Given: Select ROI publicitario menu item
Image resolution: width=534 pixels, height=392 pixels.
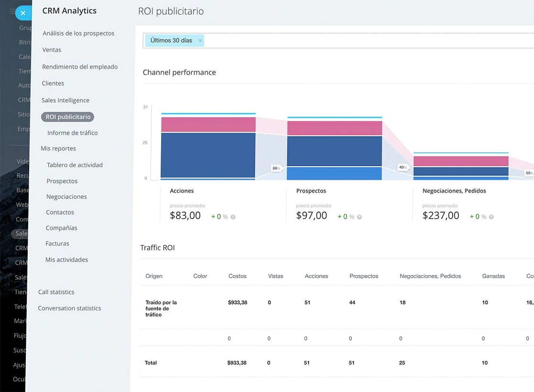Looking at the screenshot, I should click(68, 117).
